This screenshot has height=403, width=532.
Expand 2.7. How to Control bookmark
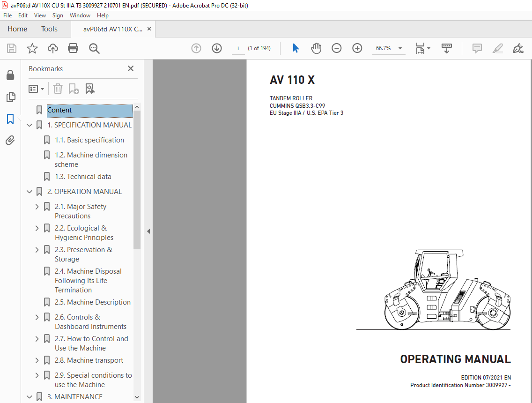tap(37, 339)
